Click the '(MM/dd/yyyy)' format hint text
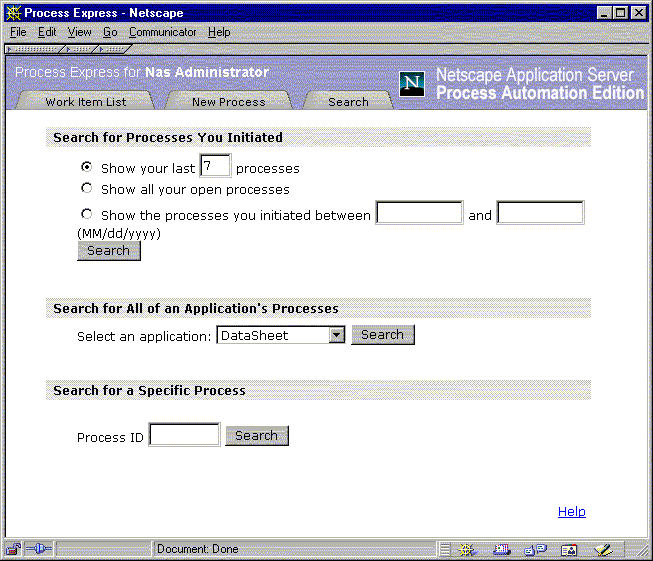Viewport: 653px width, 561px height. pos(119,234)
